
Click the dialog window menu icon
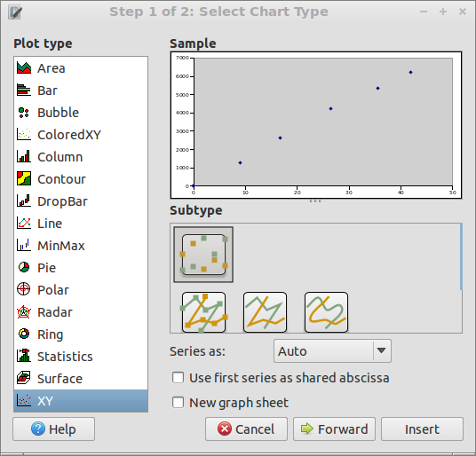pos(15,12)
